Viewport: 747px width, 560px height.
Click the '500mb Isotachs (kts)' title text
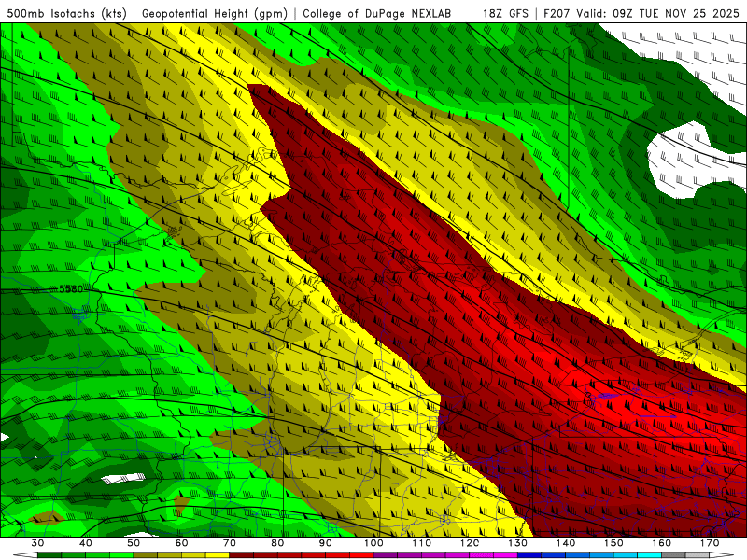pyautogui.click(x=66, y=13)
